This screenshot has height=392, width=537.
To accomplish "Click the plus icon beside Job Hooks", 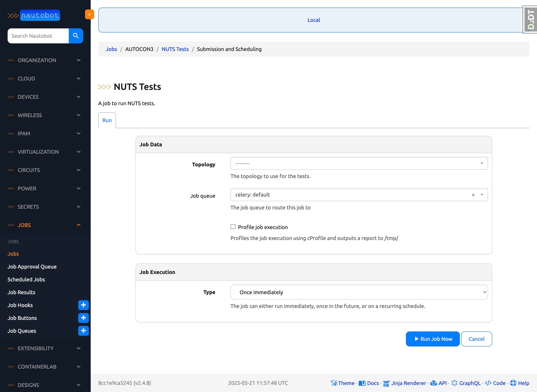I will tap(83, 305).
